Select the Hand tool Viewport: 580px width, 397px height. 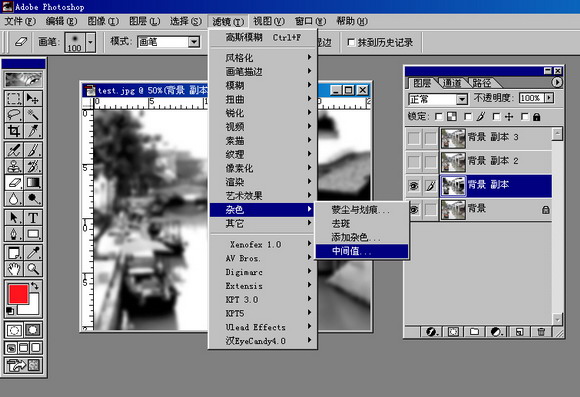click(x=14, y=269)
